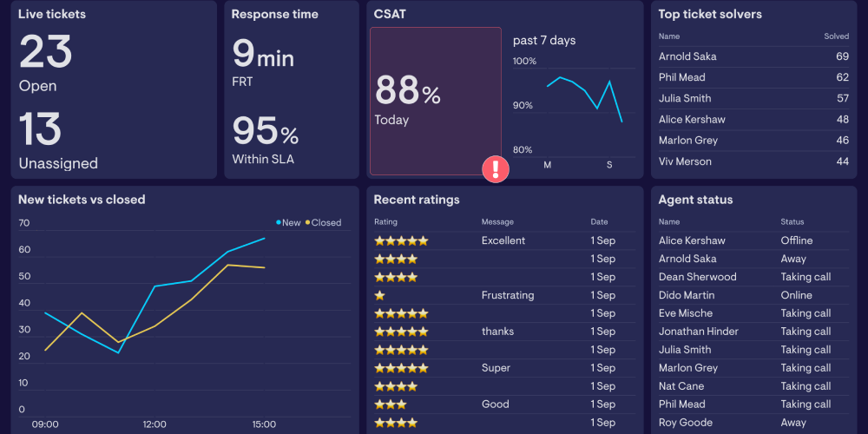Click the Rating column header
This screenshot has width=868, height=434.
pyautogui.click(x=385, y=222)
